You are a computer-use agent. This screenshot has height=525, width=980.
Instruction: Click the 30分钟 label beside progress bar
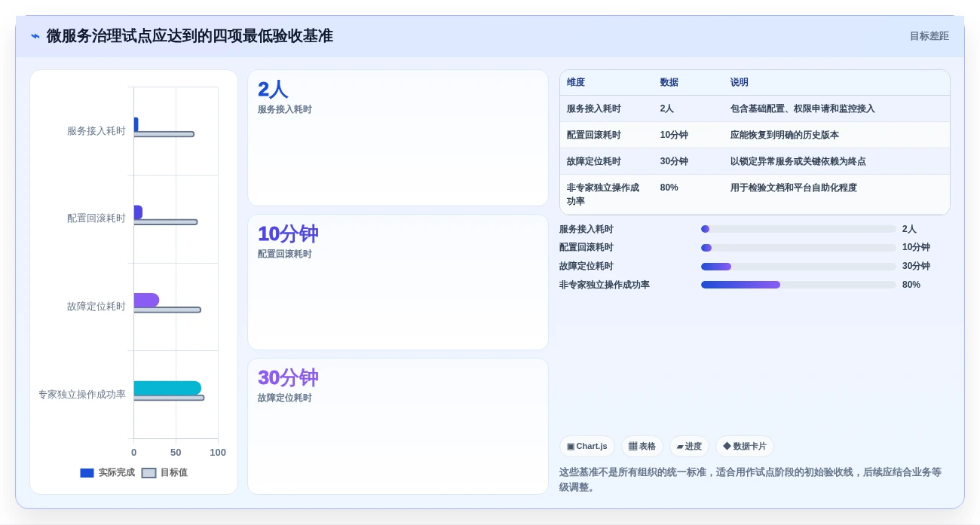pyautogui.click(x=916, y=266)
